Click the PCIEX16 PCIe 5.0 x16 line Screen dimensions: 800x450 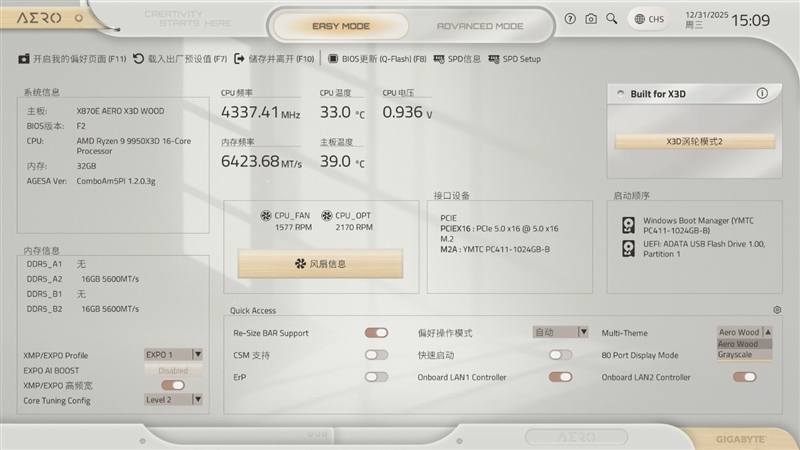click(x=499, y=229)
